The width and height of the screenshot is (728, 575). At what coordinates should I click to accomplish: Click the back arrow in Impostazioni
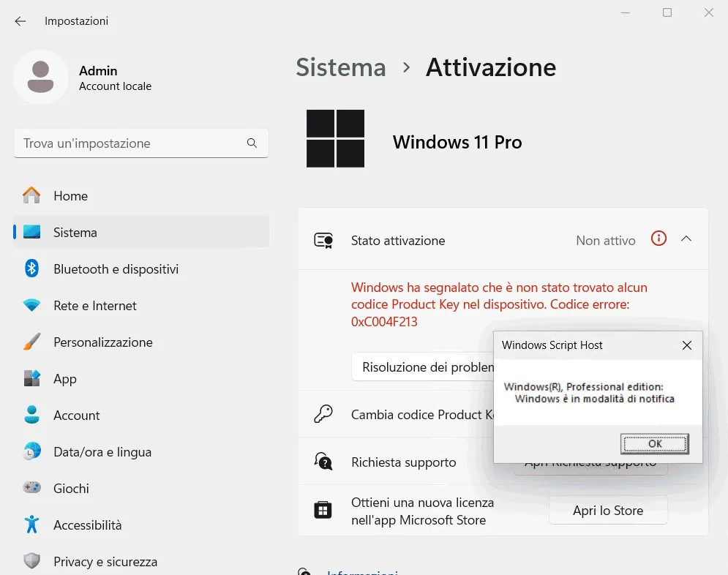click(x=20, y=20)
